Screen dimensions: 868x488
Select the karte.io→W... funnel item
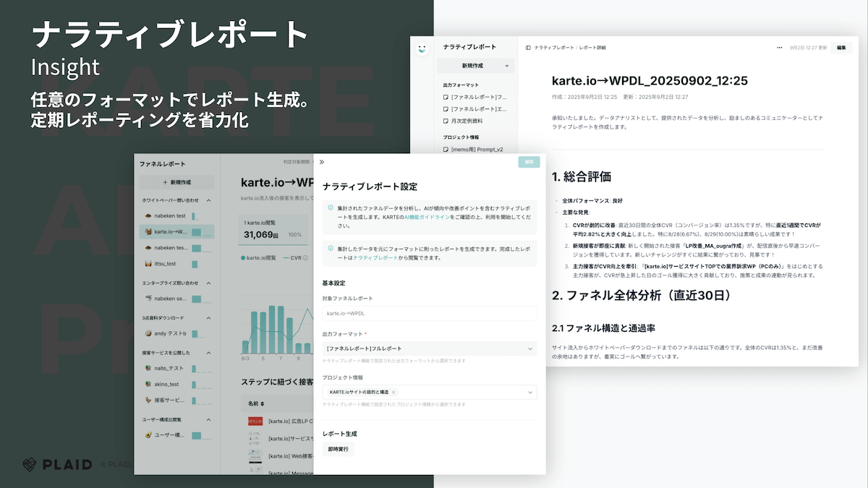click(176, 232)
